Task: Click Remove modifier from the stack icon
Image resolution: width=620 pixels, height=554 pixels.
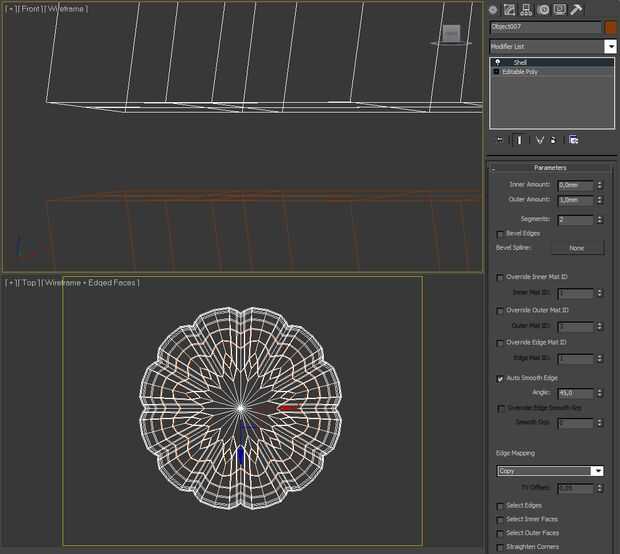Action: (552, 140)
